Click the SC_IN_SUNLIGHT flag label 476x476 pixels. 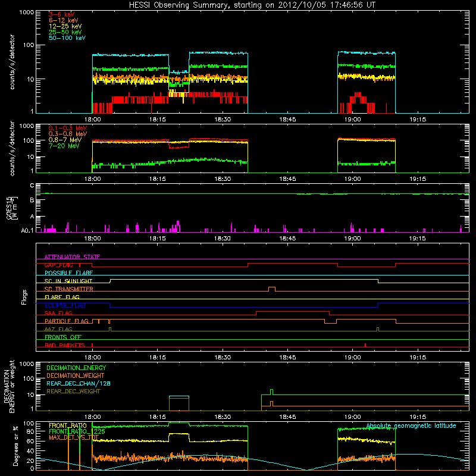tap(68, 281)
